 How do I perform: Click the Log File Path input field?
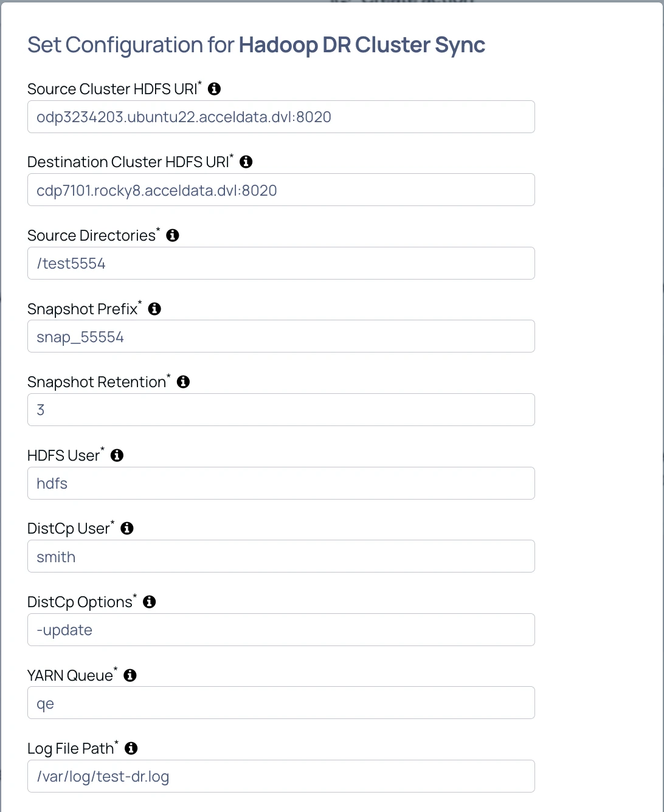(x=281, y=776)
